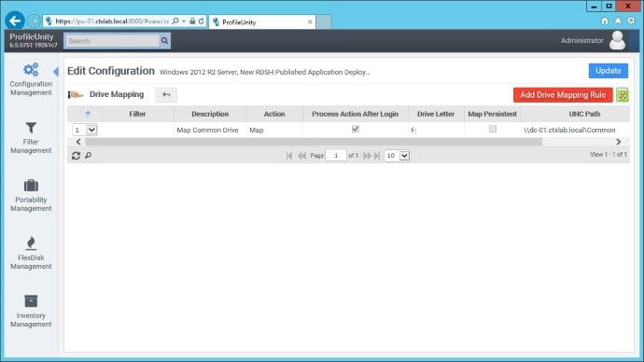Click the grid scroll left arrow
This screenshot has width=644, height=362.
78,142
